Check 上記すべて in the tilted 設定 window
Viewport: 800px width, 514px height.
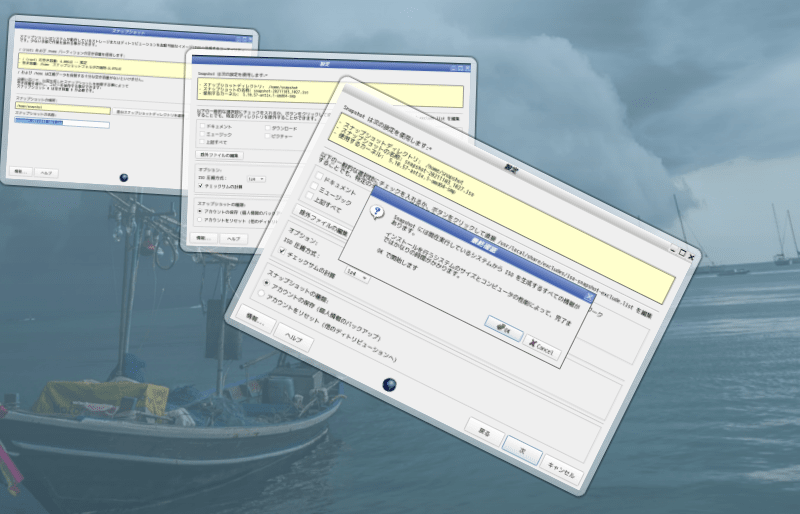click(x=309, y=195)
